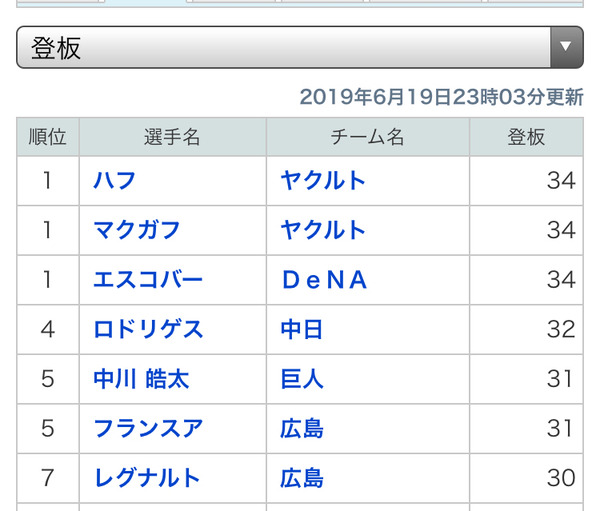Open player フランスア profile link
Viewport: 600px width, 511px height.
click(x=148, y=428)
